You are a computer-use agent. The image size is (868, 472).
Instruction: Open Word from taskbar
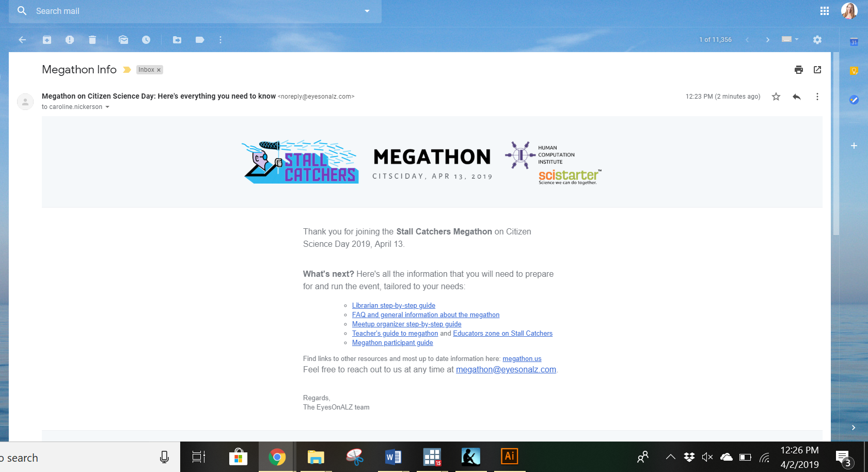(393, 457)
